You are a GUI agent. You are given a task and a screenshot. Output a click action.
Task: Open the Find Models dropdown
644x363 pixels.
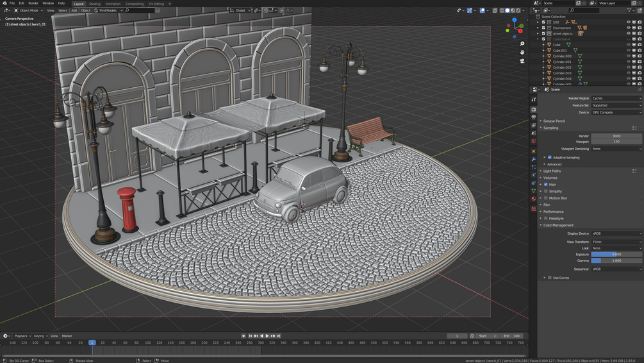(108, 10)
